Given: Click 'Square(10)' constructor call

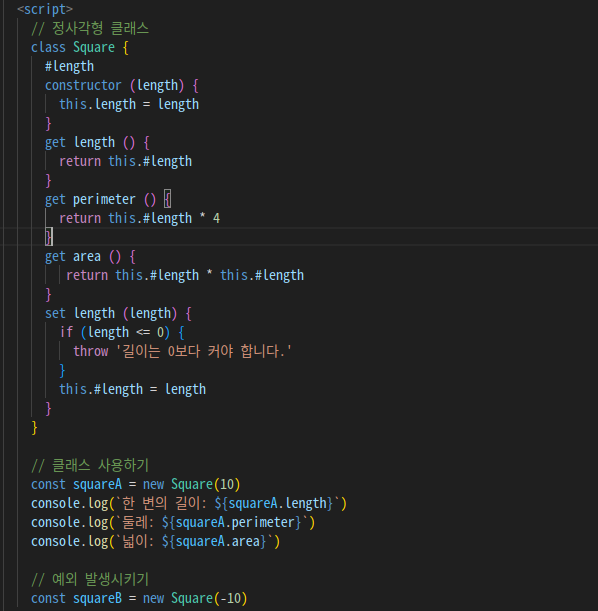Looking at the screenshot, I should pos(206,484).
